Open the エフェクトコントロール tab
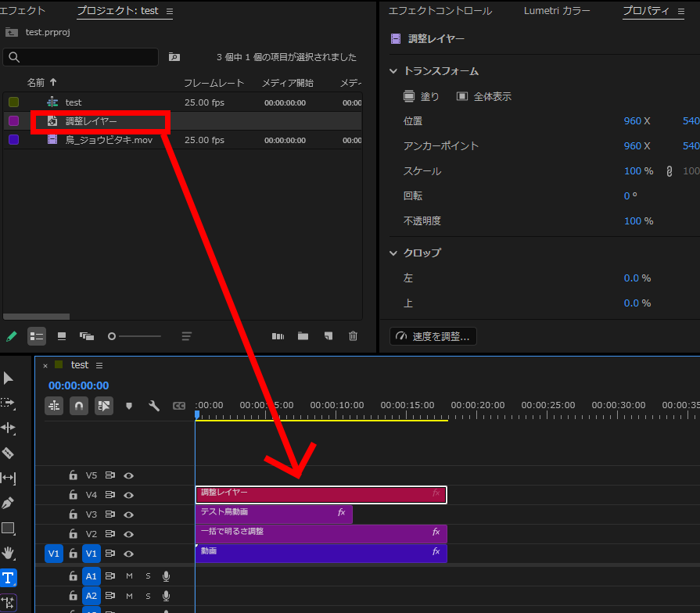700x613 pixels. tap(440, 11)
